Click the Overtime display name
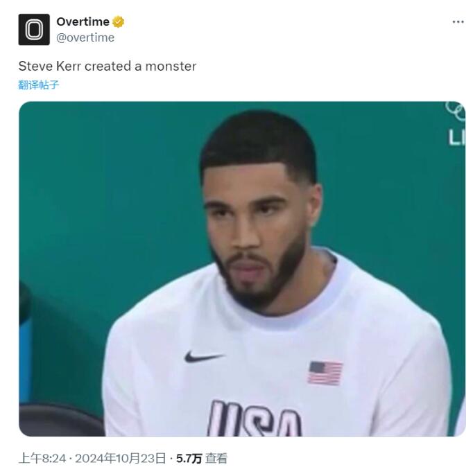This screenshot has width=473, height=476. point(83,22)
